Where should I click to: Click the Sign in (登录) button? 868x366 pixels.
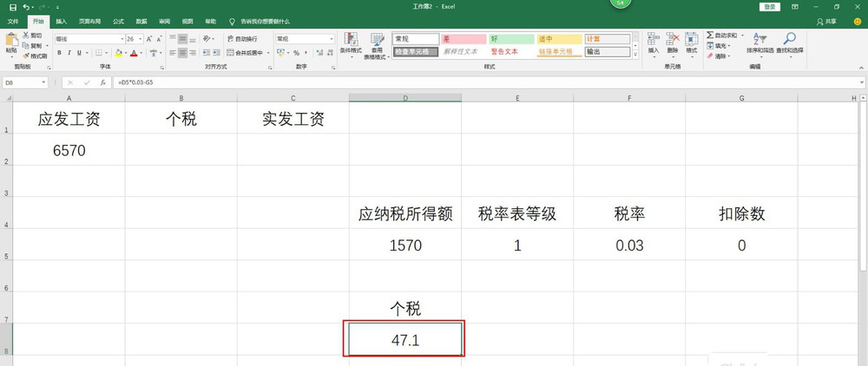(x=769, y=6)
